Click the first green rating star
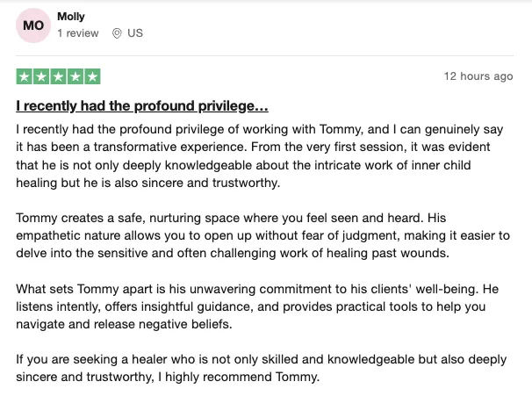The height and width of the screenshot is (396, 532). 25,76
